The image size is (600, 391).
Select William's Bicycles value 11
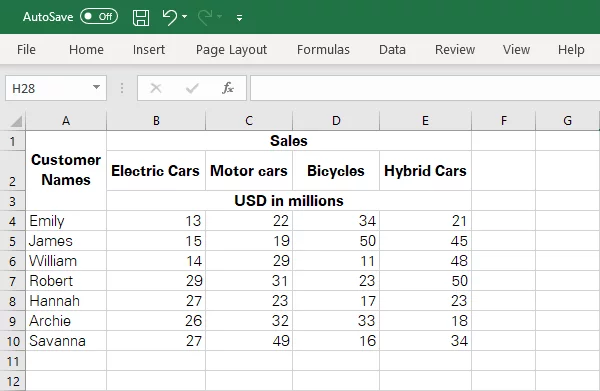[336, 261]
